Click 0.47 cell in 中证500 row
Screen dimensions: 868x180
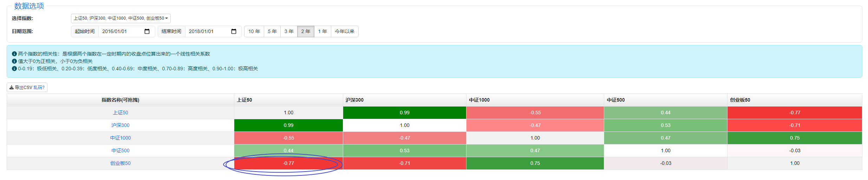(x=535, y=150)
